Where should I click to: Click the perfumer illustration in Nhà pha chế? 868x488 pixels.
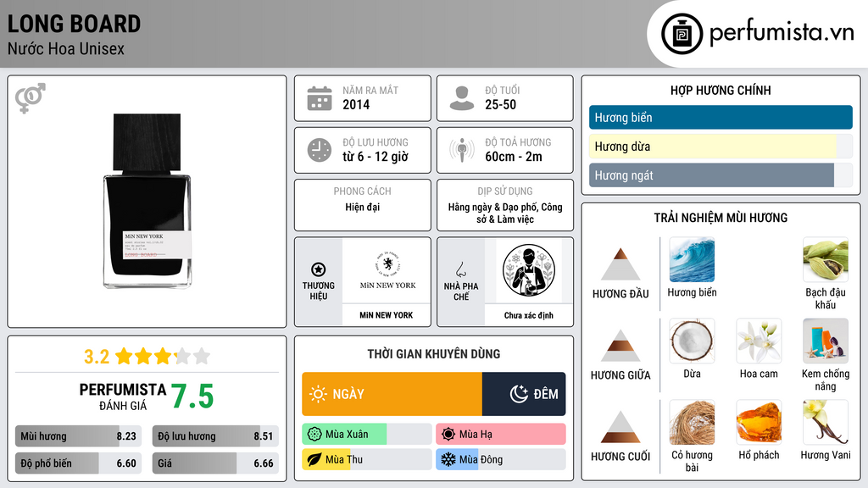pos(529,270)
